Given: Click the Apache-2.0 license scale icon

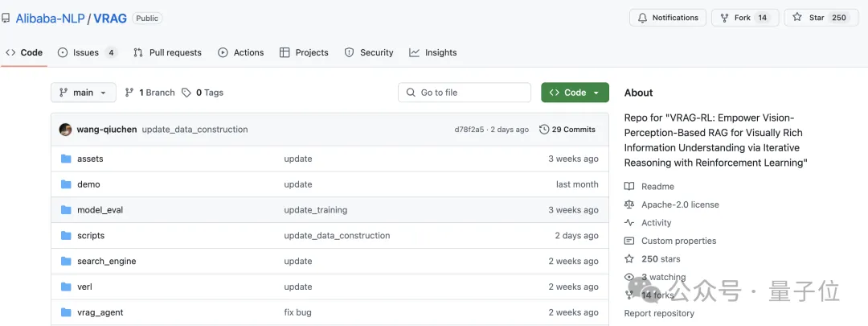Looking at the screenshot, I should coord(629,205).
